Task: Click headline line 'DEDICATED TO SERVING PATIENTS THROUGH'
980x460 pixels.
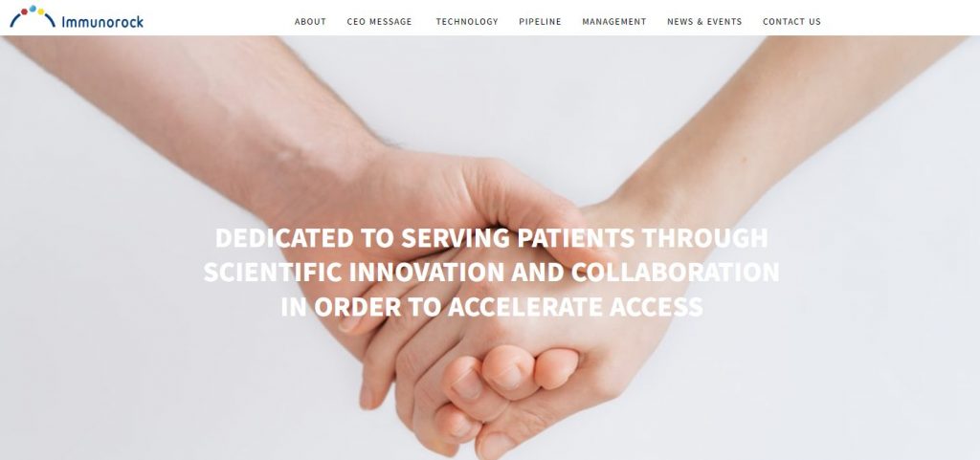Action: click(x=491, y=238)
